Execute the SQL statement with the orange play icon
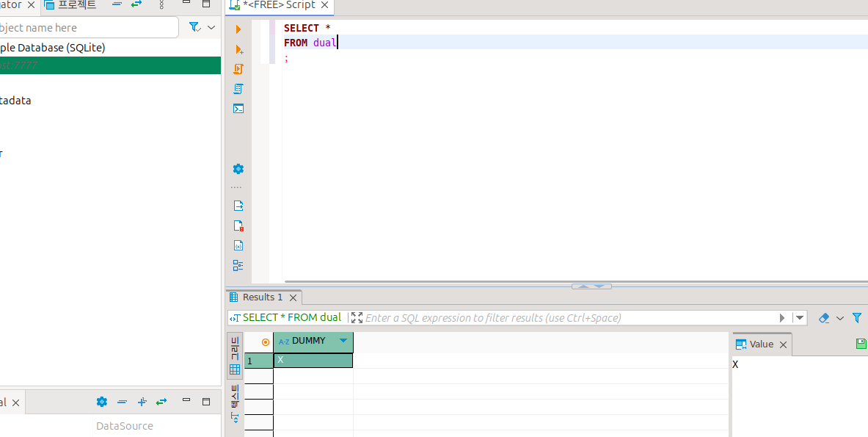The height and width of the screenshot is (437, 868). tap(238, 29)
